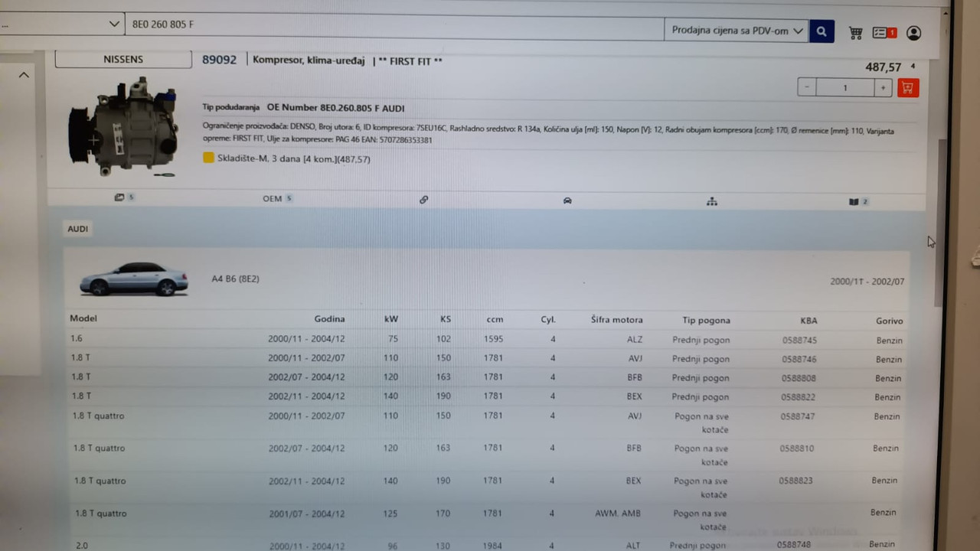The image size is (980, 551).
Task: Click the Model column header
Action: tap(83, 318)
